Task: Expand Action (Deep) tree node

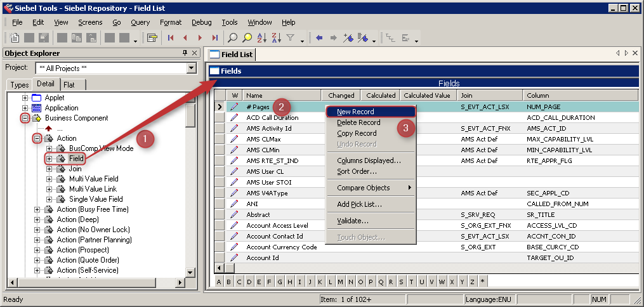Action: (x=37, y=219)
